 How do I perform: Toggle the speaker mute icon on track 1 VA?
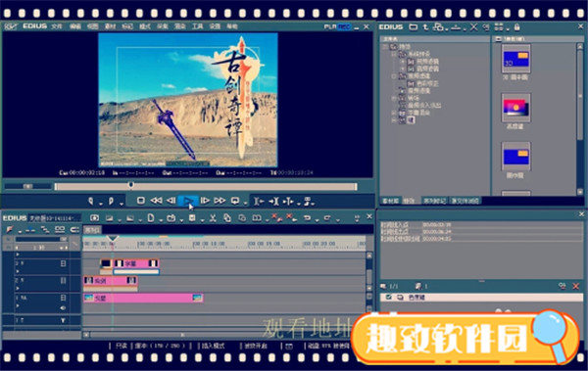point(63,307)
